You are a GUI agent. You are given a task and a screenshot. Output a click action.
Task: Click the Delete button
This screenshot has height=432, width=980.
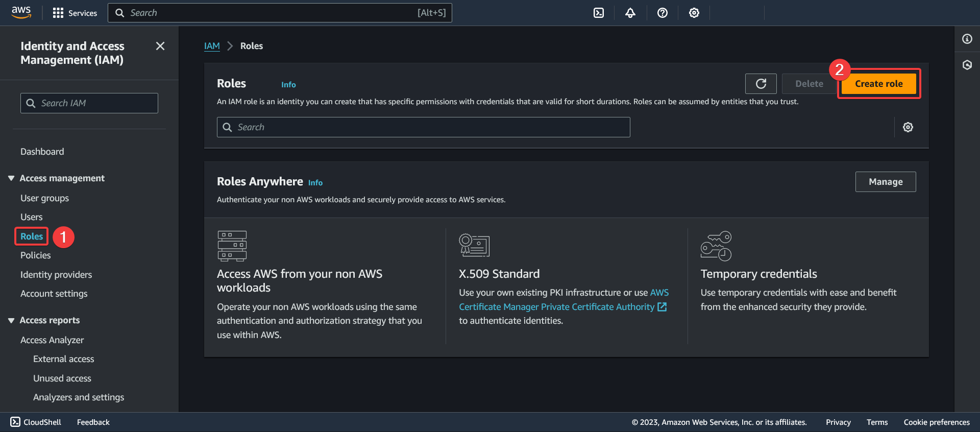[809, 84]
